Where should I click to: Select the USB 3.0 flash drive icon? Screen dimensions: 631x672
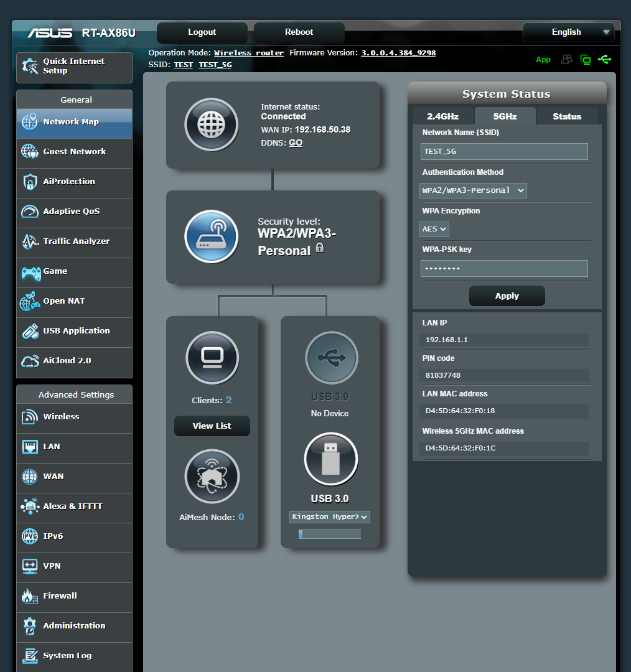tap(330, 459)
